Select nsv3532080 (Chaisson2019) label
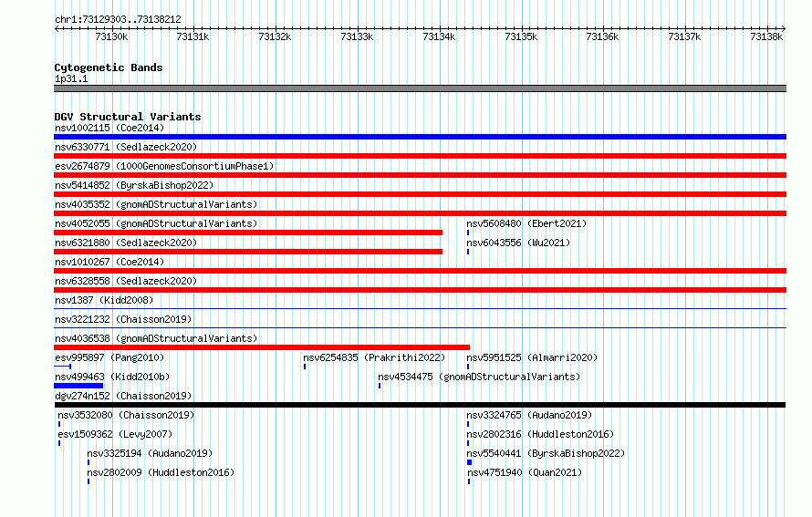Image resolution: width=812 pixels, height=517 pixels. pyautogui.click(x=126, y=415)
